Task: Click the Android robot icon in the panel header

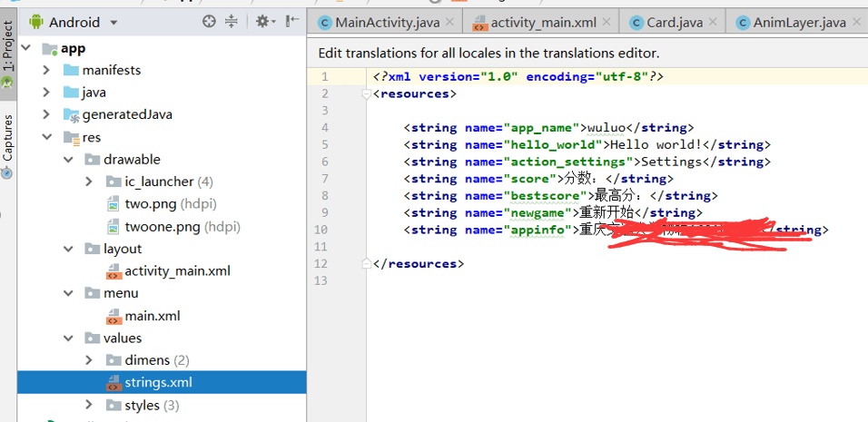Action: [36, 22]
